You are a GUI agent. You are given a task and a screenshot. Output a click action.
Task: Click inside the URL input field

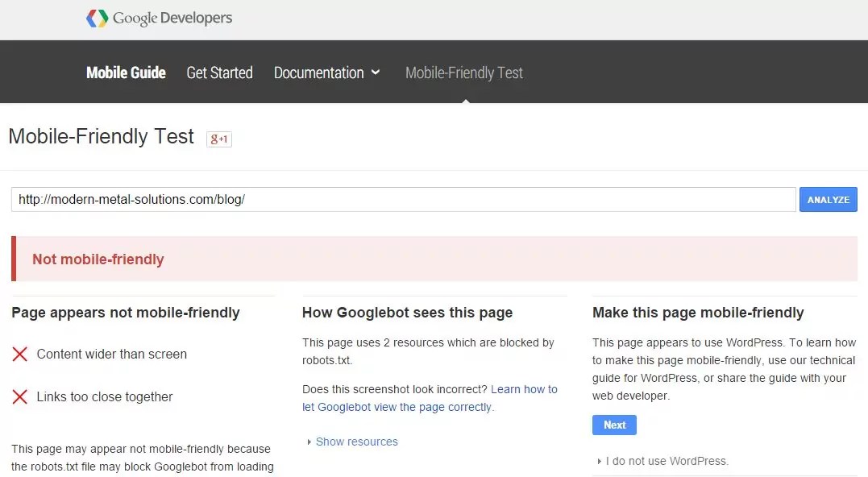[x=403, y=199]
